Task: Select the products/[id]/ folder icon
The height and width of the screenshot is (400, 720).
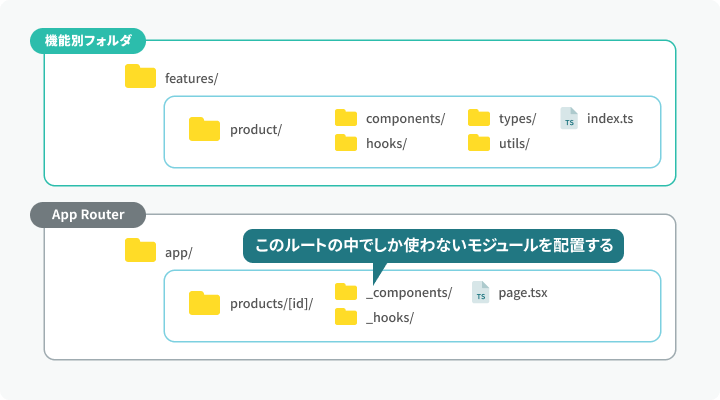Action: pos(204,303)
